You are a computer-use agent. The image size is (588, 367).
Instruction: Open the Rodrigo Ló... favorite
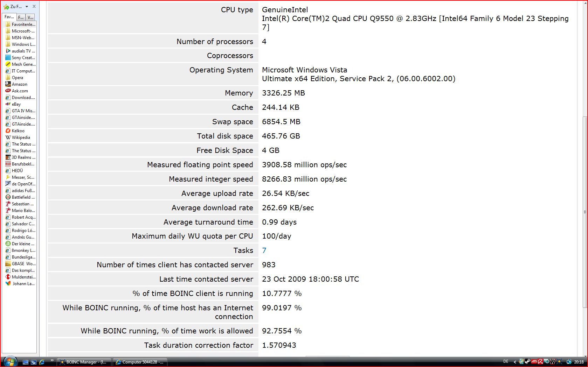click(x=20, y=231)
